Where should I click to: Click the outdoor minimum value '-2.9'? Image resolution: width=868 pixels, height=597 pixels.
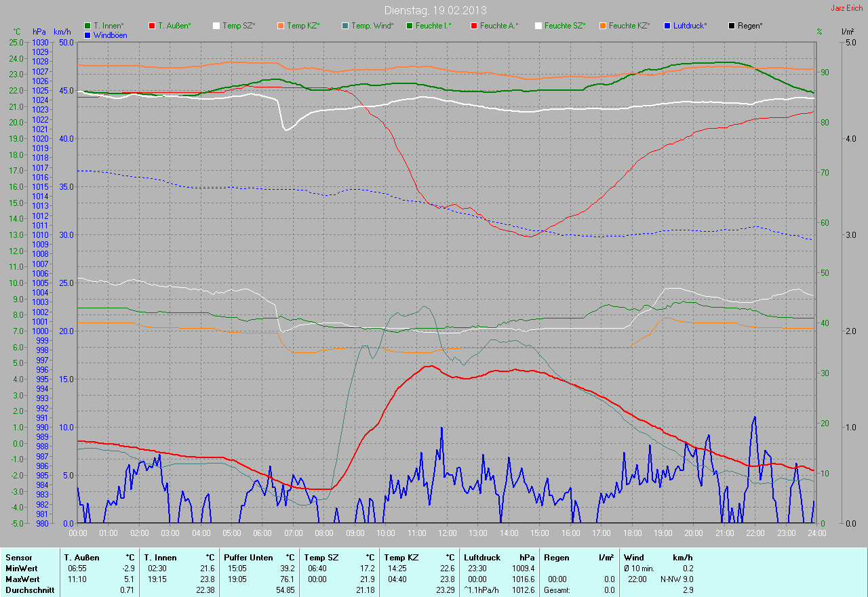(127, 568)
